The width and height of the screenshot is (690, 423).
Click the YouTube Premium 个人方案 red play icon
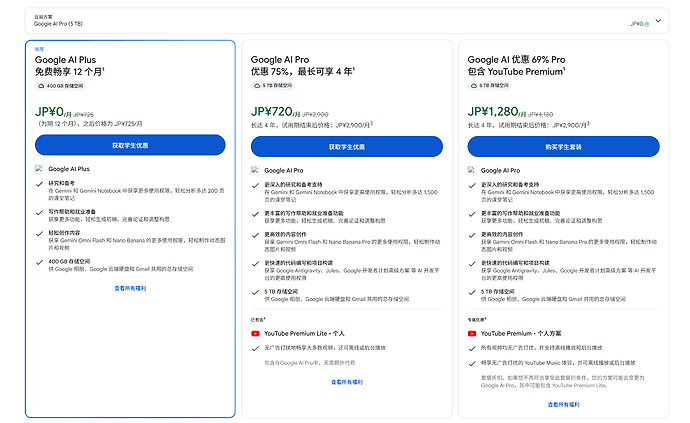(472, 334)
